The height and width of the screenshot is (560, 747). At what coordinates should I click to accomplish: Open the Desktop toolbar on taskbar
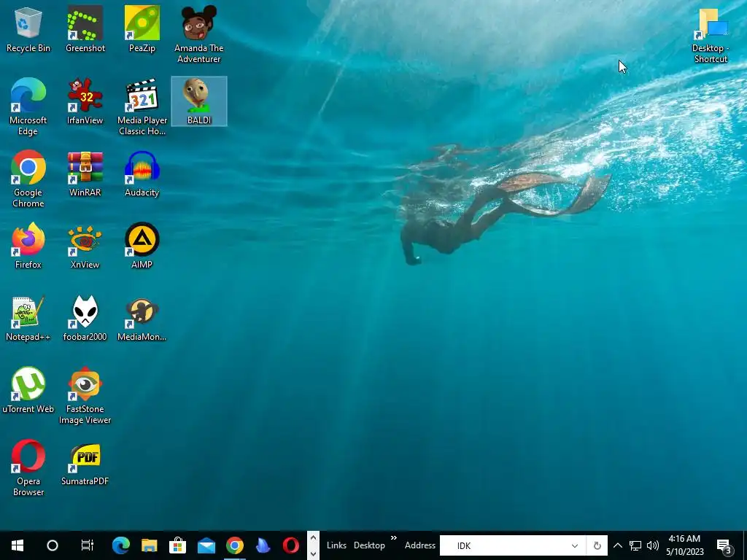click(369, 545)
